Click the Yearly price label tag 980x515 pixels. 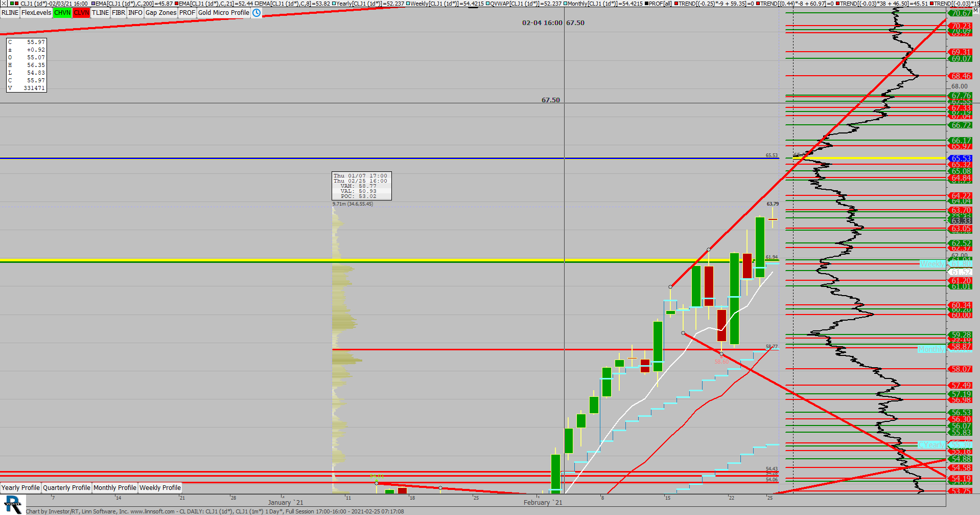[932, 445]
